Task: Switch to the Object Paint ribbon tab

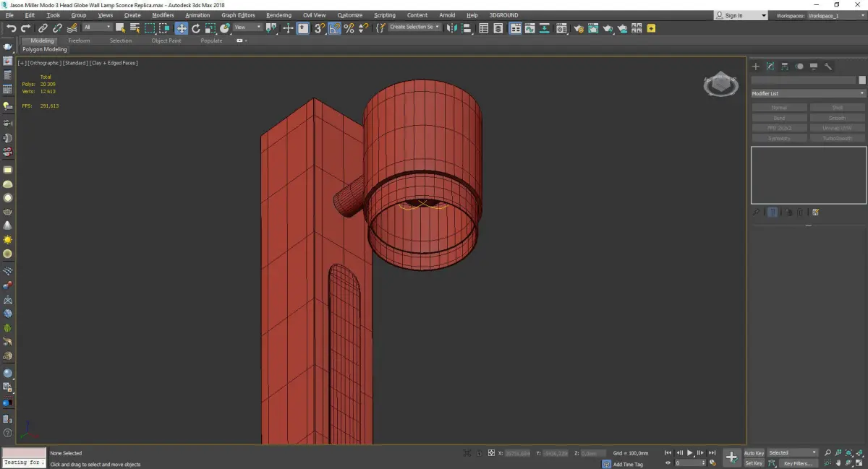Action: [166, 40]
